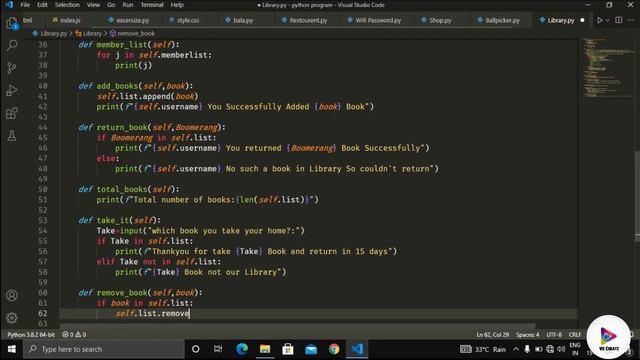Open the Explorer view in activity bar
Image resolution: width=640 pixels, height=360 pixels.
click(12, 23)
